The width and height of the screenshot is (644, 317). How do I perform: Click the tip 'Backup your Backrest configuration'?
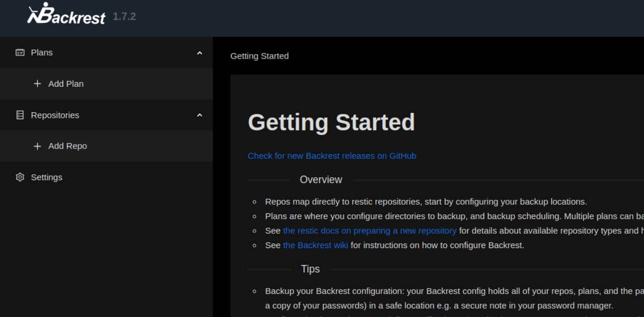[x=454, y=299]
